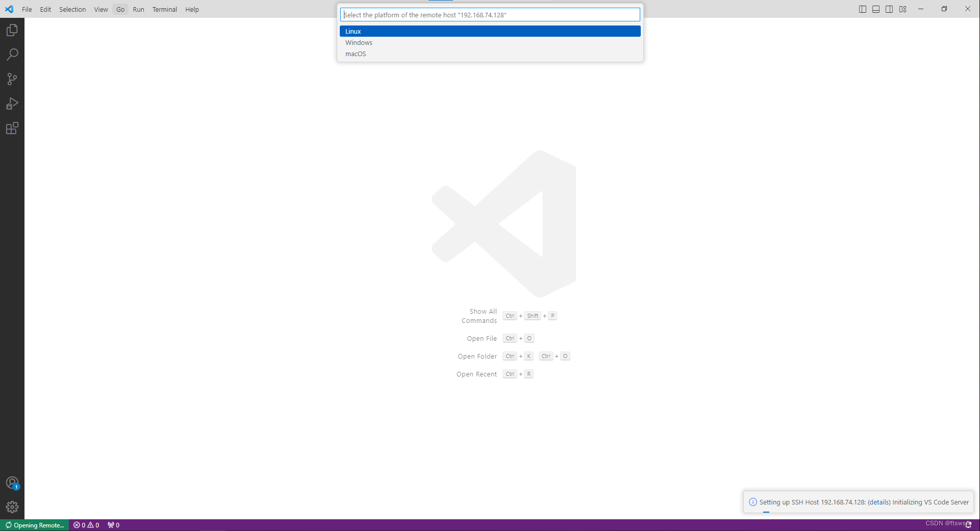The height and width of the screenshot is (531, 980).
Task: Open the Extensions view
Action: coord(12,128)
